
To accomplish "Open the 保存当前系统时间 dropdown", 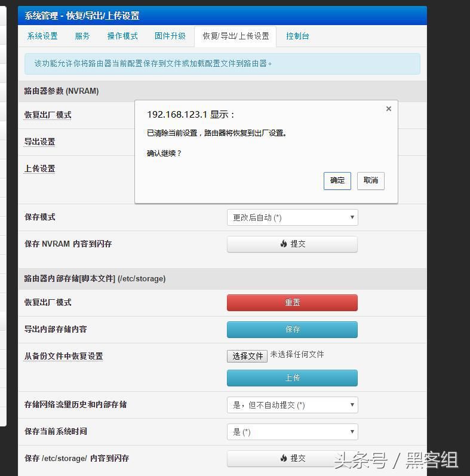I will (293, 432).
